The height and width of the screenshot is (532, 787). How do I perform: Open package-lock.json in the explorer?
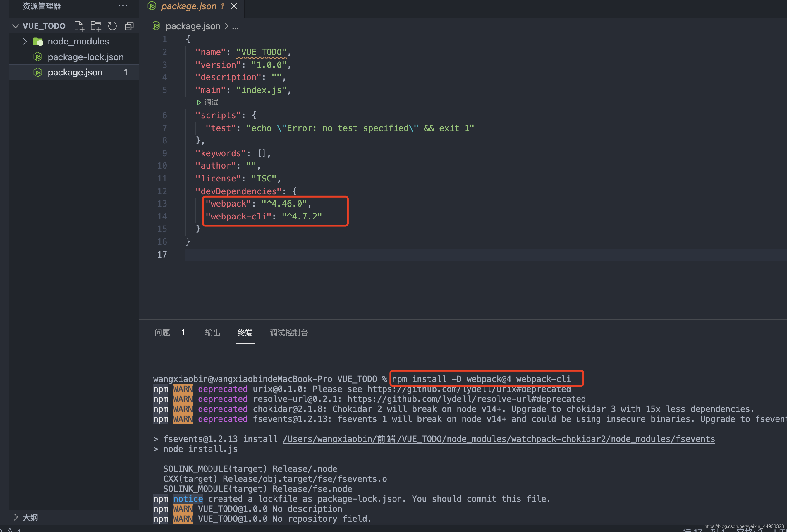click(x=85, y=57)
